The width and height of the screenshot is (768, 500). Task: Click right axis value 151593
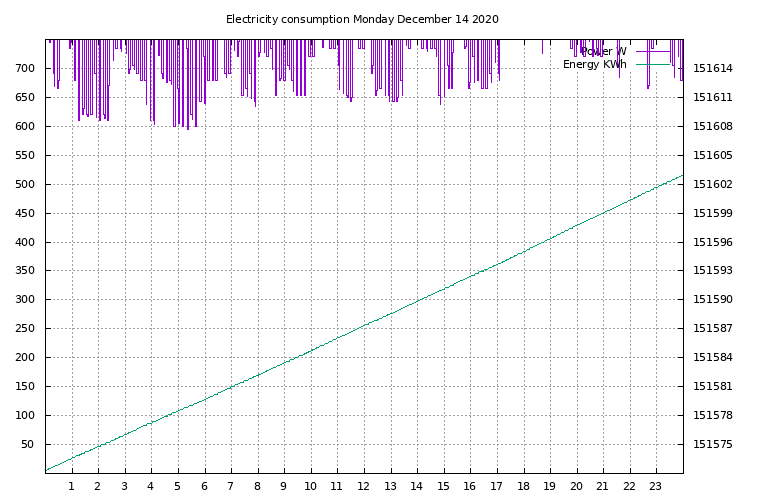coord(713,270)
